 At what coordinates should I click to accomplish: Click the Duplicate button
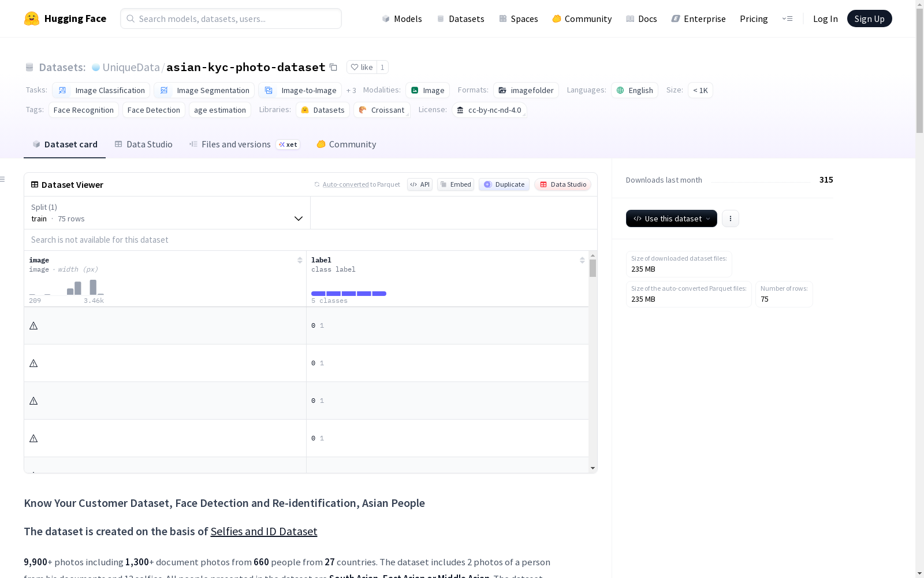click(x=504, y=184)
